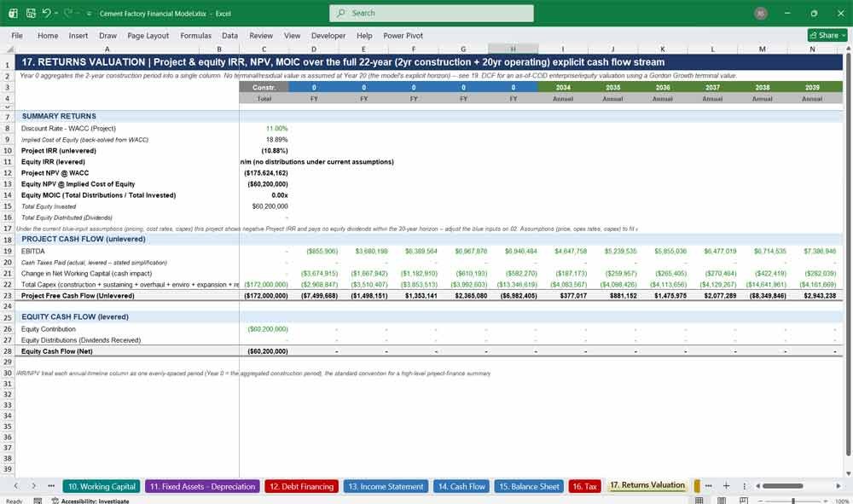Select the 17. Returns Valuation sheet tab
The width and height of the screenshot is (853, 504).
click(647, 485)
